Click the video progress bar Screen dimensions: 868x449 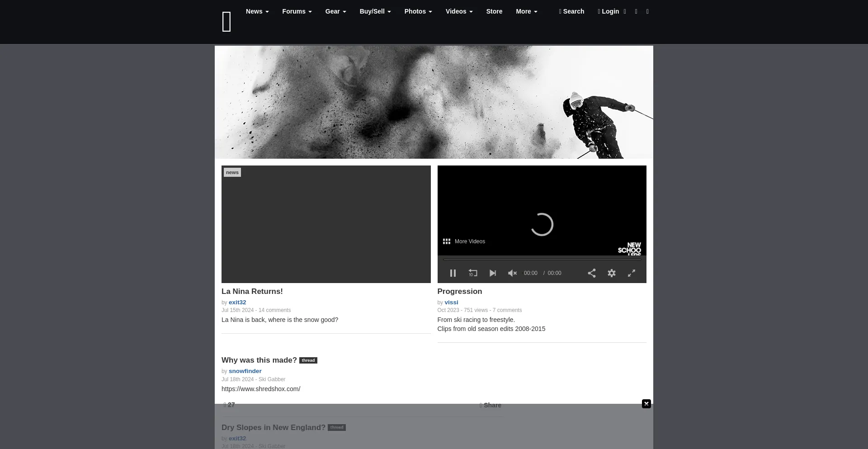pyautogui.click(x=542, y=260)
